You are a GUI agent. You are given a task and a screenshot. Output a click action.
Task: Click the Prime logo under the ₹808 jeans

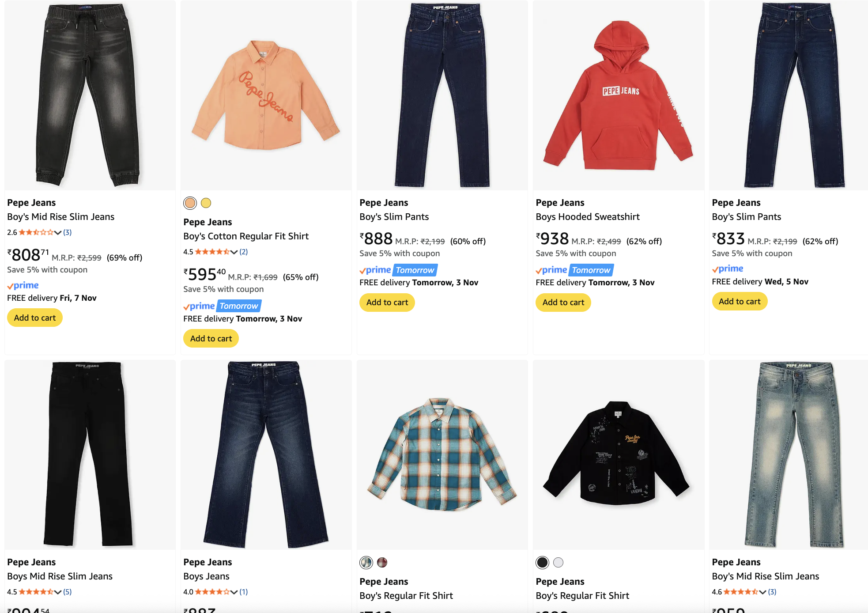coord(23,285)
